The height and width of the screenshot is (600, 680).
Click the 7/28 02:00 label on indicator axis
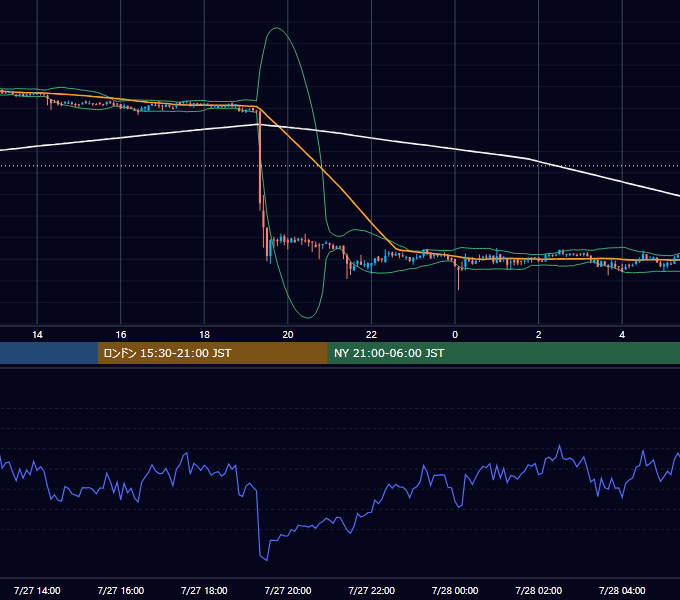tap(539, 590)
